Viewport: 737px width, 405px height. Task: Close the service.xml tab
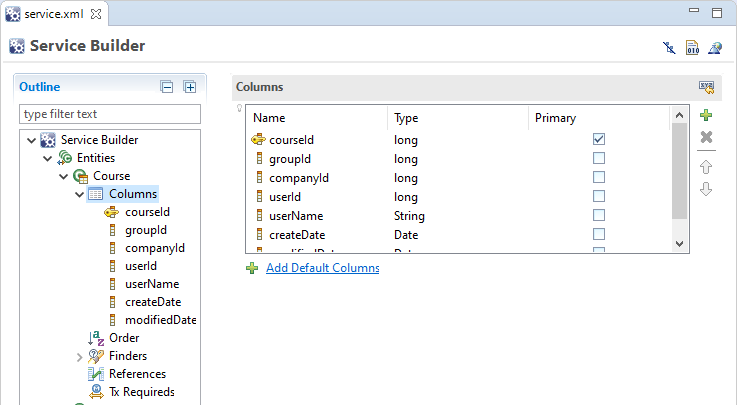[96, 14]
